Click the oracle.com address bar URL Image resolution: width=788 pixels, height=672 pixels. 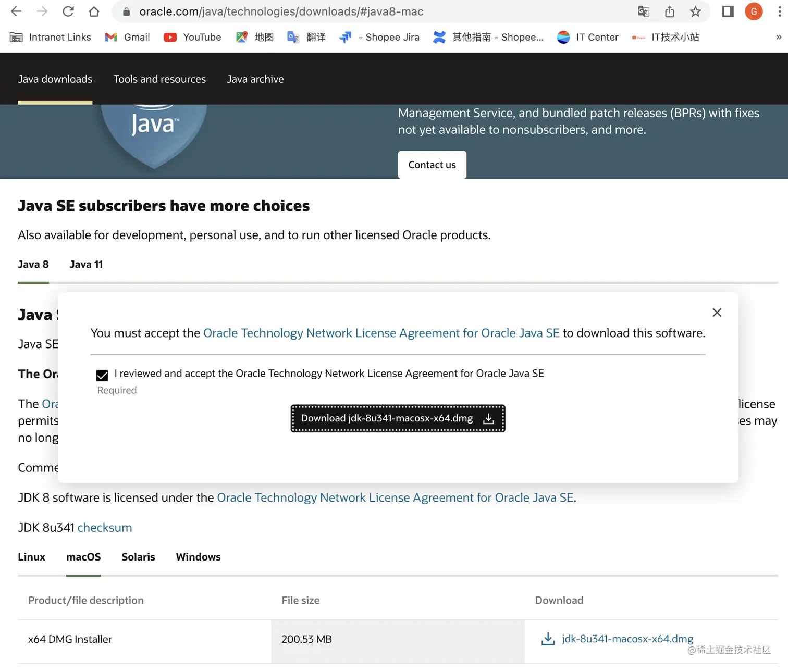coord(281,11)
